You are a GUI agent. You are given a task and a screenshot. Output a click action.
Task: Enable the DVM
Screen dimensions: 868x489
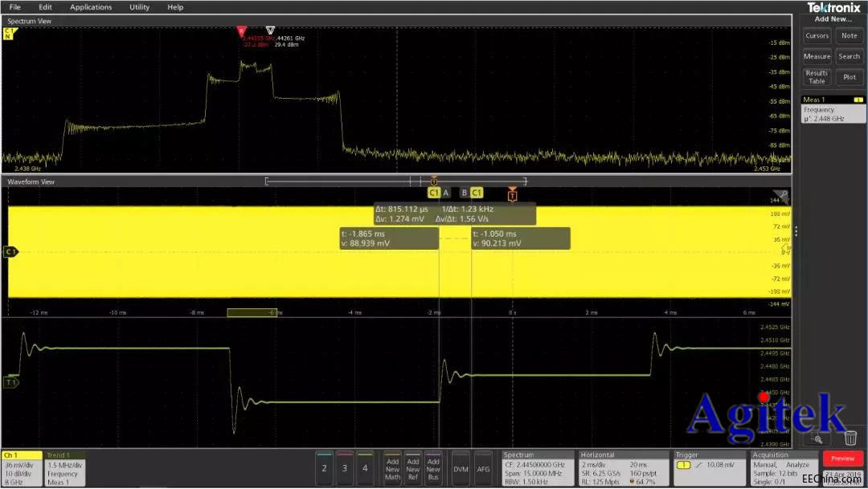coord(461,469)
